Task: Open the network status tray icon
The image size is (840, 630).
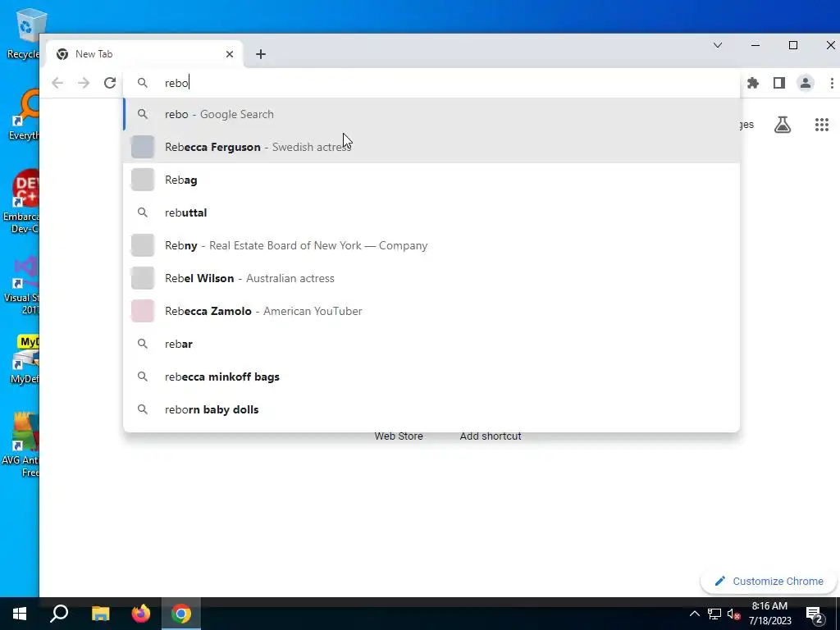Action: pos(714,614)
